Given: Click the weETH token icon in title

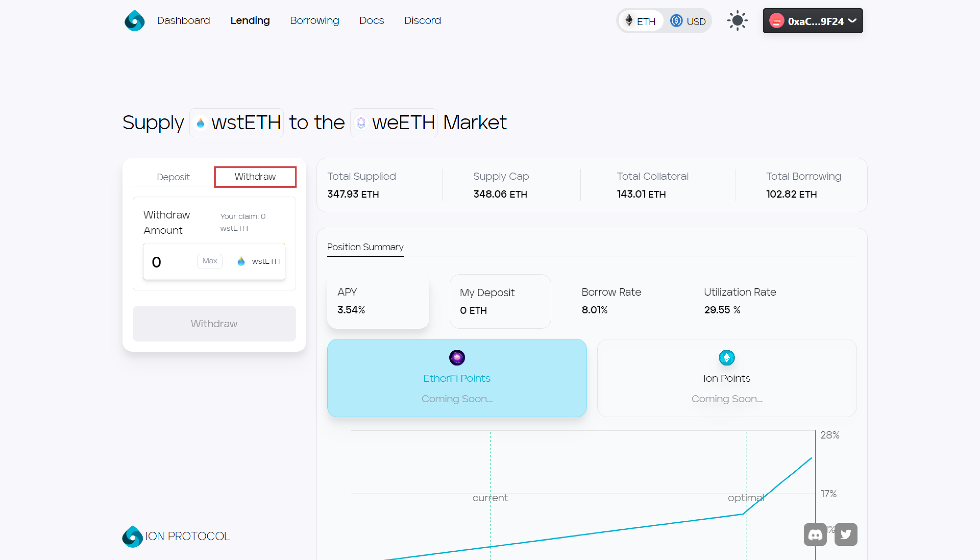Looking at the screenshot, I should coord(361,123).
